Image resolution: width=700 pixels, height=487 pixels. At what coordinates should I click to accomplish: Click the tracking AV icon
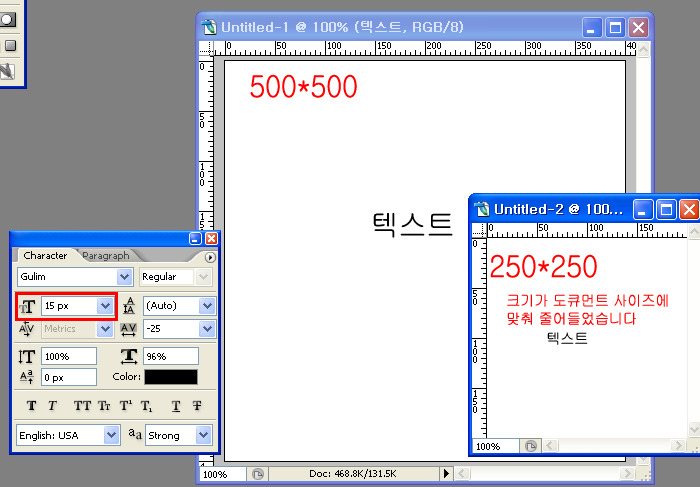point(129,329)
